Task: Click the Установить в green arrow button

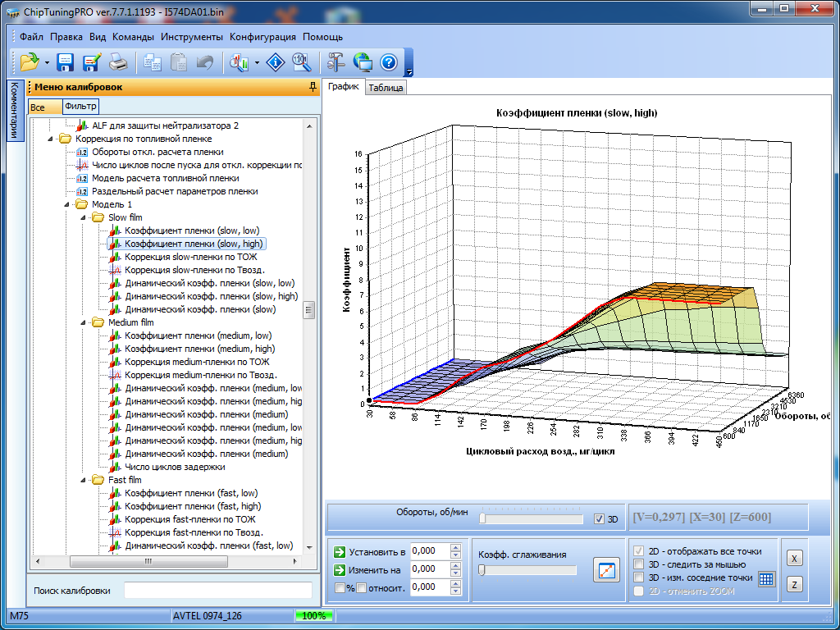Action: [340, 551]
